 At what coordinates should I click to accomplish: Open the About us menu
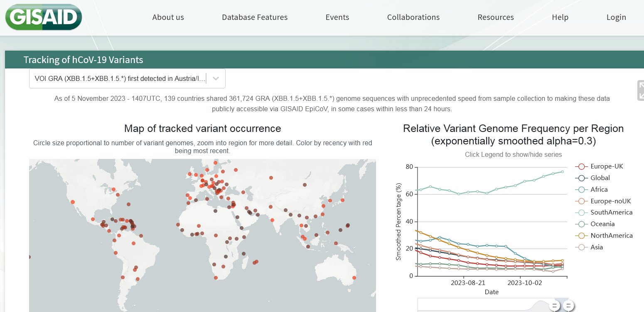coord(168,17)
